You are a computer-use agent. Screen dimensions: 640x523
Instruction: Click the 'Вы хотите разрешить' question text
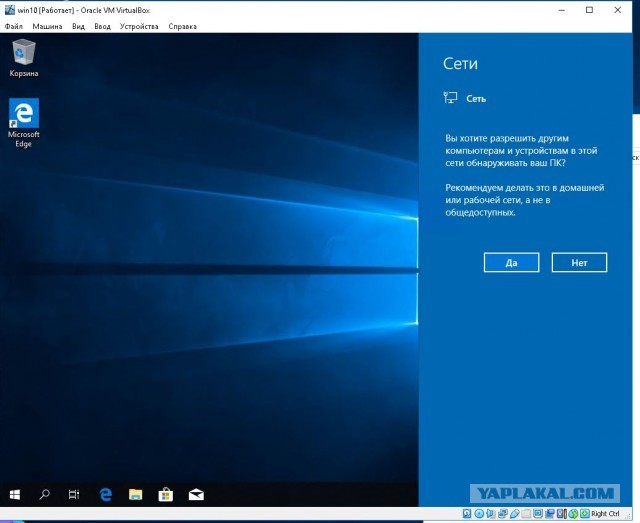coord(521,151)
